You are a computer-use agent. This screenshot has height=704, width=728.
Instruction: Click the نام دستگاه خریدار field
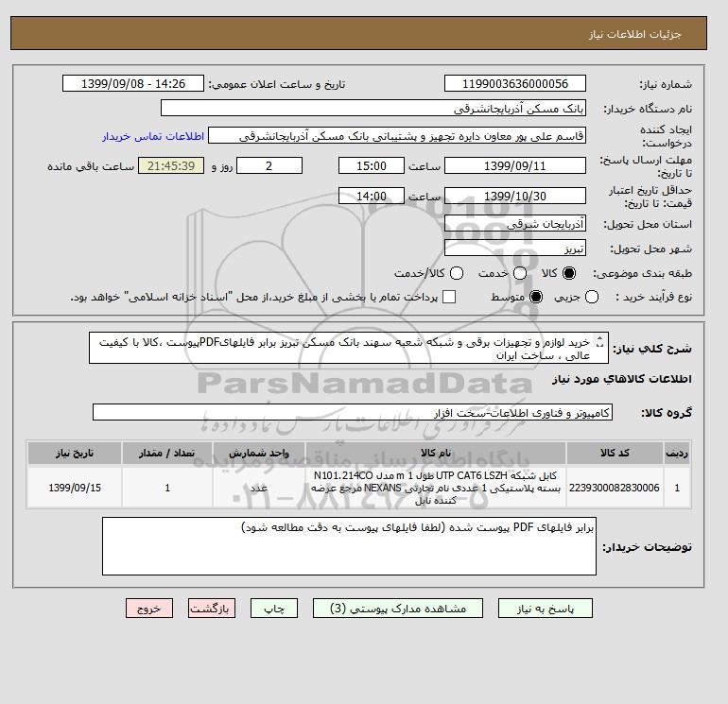(373, 108)
